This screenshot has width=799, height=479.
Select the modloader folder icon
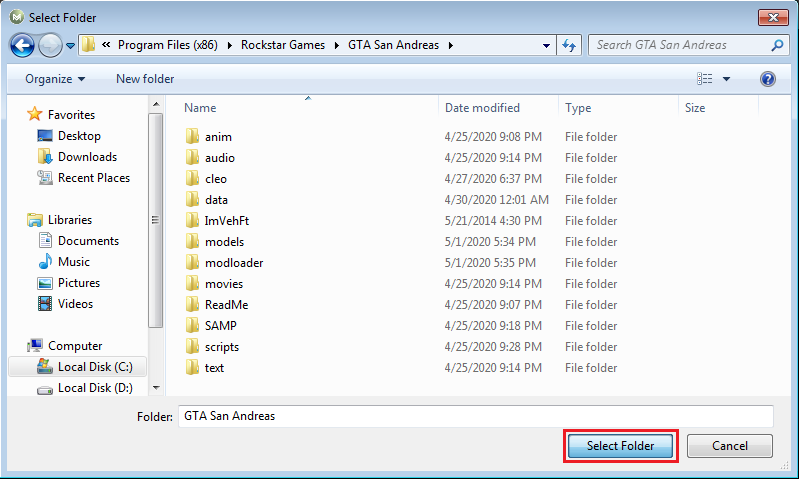tap(192, 262)
